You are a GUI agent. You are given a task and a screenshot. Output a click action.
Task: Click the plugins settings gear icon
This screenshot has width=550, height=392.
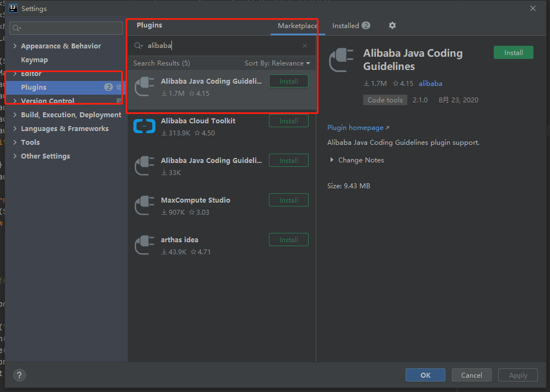pos(392,25)
